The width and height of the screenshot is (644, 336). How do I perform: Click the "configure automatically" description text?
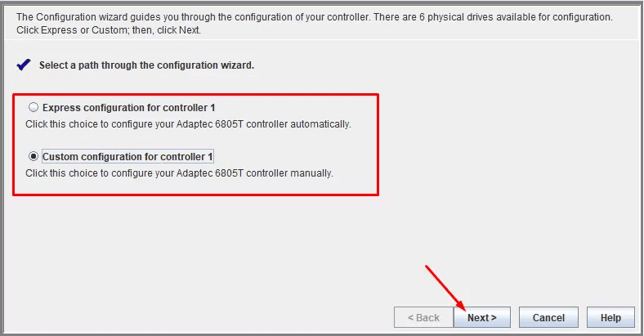187,124
